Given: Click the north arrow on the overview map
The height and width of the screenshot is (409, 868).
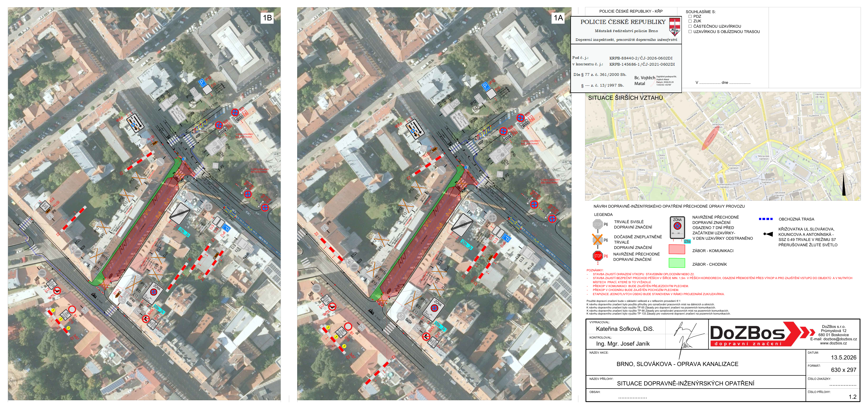Looking at the screenshot, I should coord(844,185).
